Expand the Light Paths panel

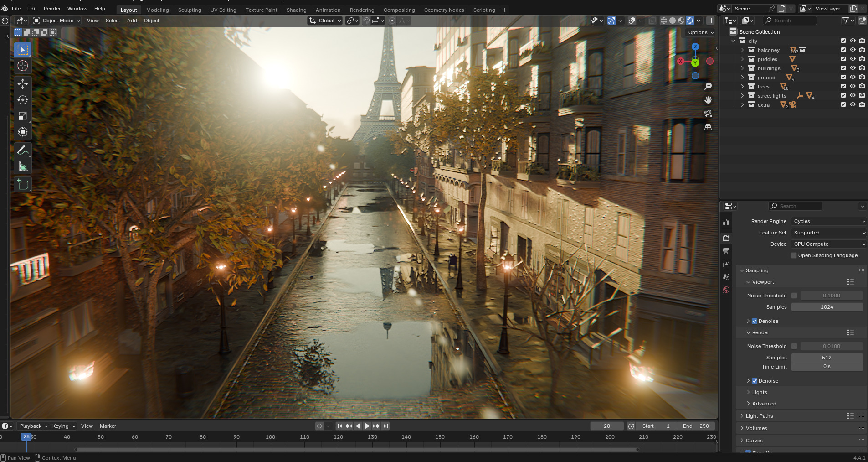(x=759, y=416)
